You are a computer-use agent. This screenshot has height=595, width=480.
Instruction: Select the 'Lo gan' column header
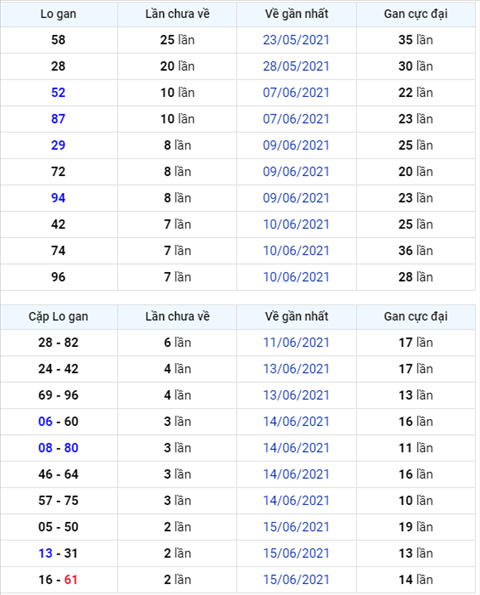click(x=58, y=14)
